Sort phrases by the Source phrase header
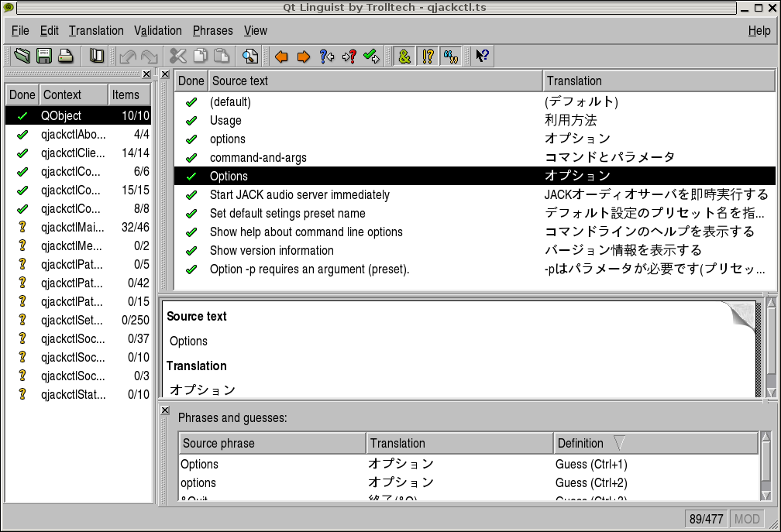Image resolution: width=781 pixels, height=532 pixels. (273, 443)
